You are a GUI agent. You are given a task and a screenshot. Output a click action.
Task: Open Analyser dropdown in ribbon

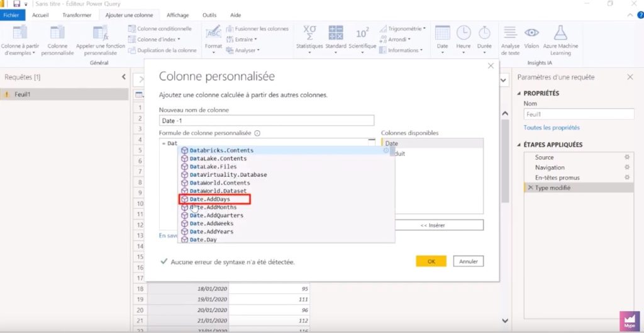(243, 50)
